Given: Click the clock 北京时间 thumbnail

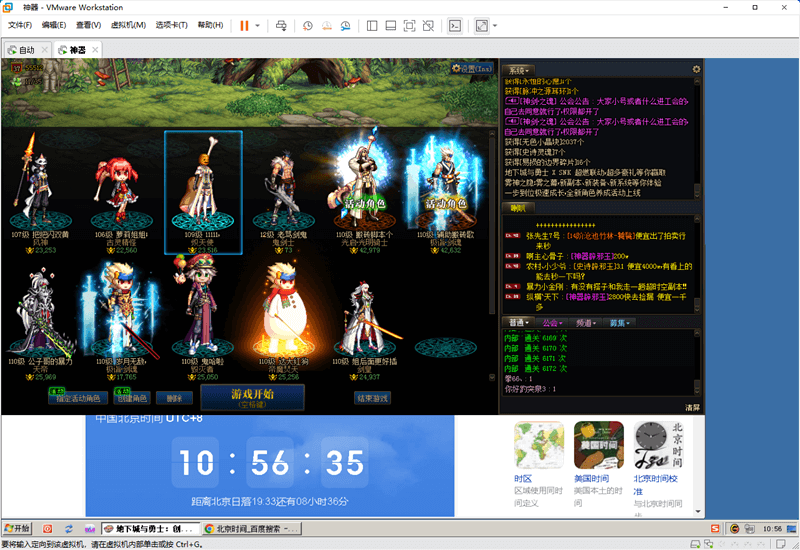Looking at the screenshot, I should click(658, 445).
